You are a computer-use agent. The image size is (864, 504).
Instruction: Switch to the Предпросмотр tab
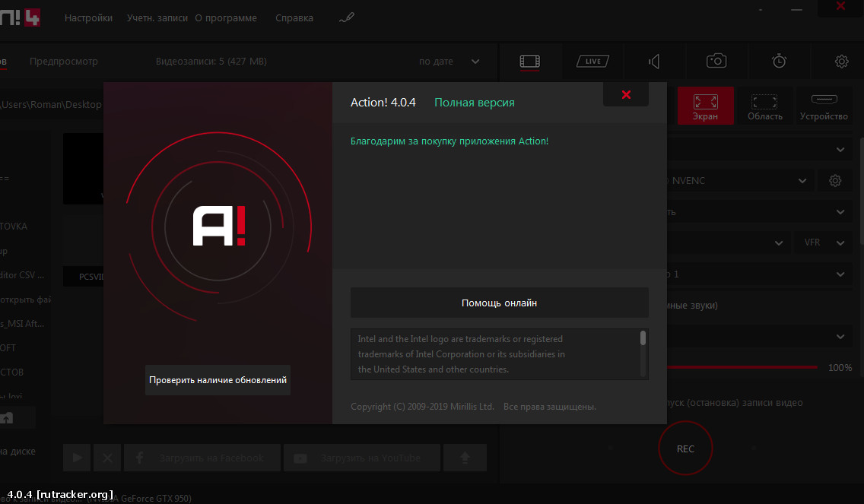point(64,61)
